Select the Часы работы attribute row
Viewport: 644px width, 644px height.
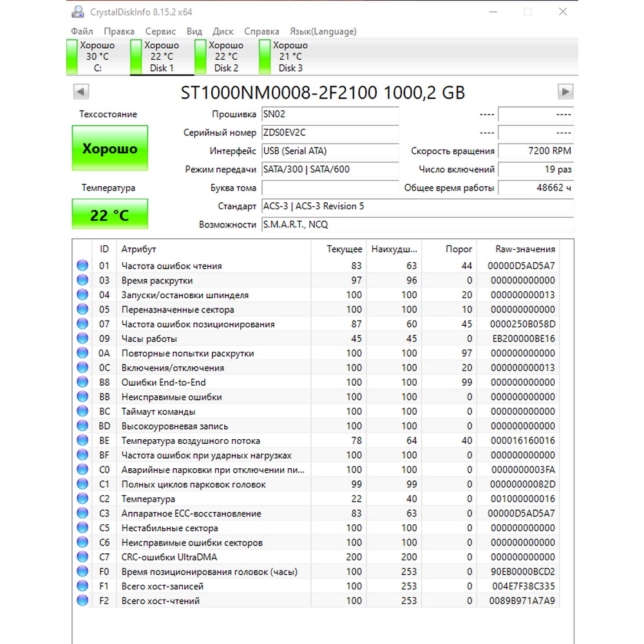coord(316,339)
